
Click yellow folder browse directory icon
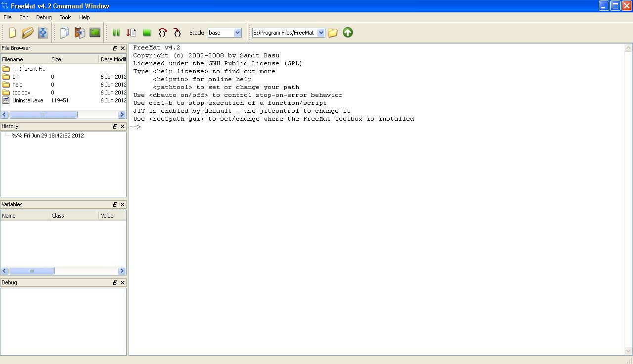(x=333, y=33)
